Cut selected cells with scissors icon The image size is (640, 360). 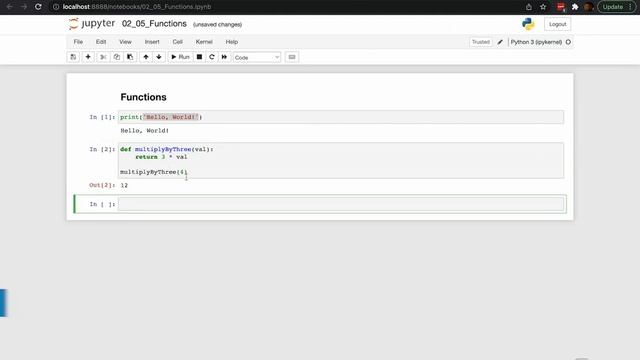click(103, 57)
